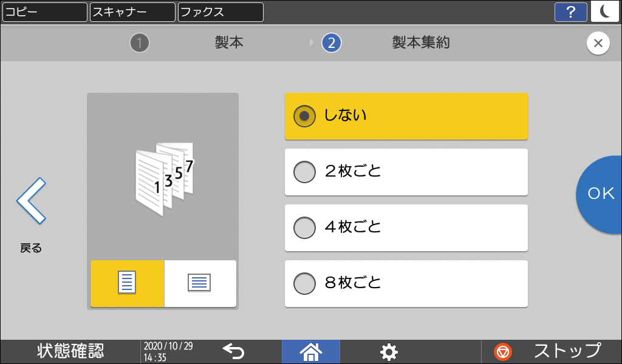Viewport: 622px width, 364px height.
Task: Tap the undo arrow in the bottom bar
Action: coord(233,351)
